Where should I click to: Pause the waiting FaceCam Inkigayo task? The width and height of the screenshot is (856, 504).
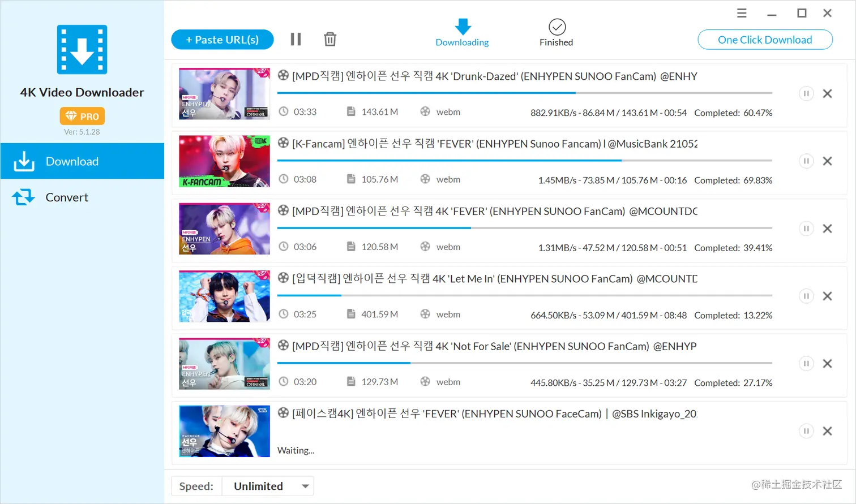click(806, 431)
